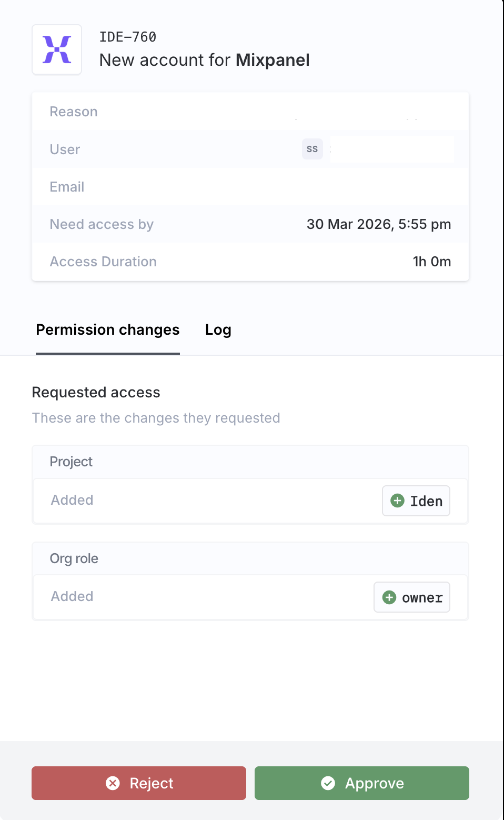Click the green plus icon beside Iden

point(398,501)
